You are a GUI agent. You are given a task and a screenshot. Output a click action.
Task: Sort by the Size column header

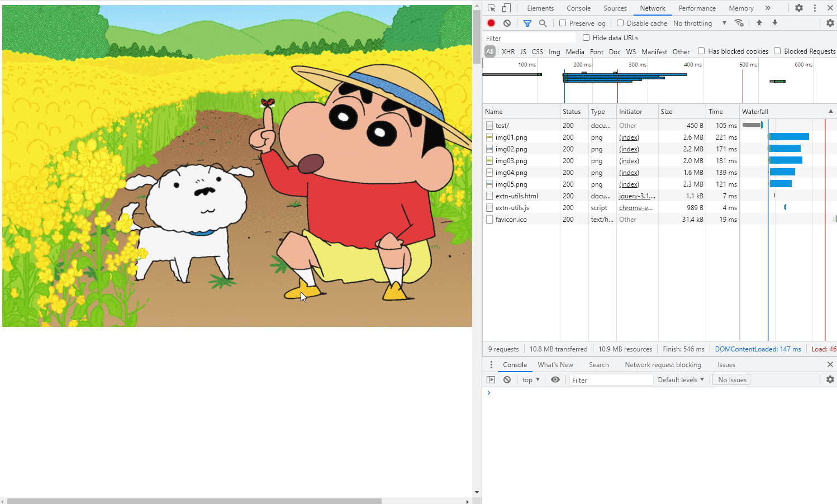click(682, 111)
